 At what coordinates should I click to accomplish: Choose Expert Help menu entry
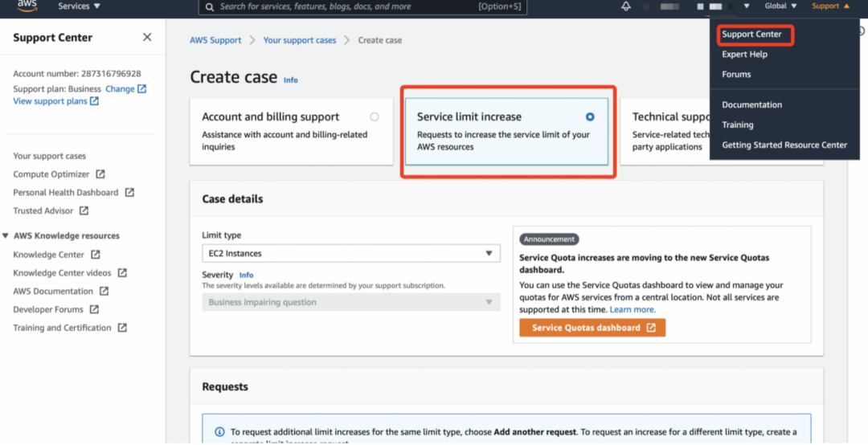[x=744, y=55]
